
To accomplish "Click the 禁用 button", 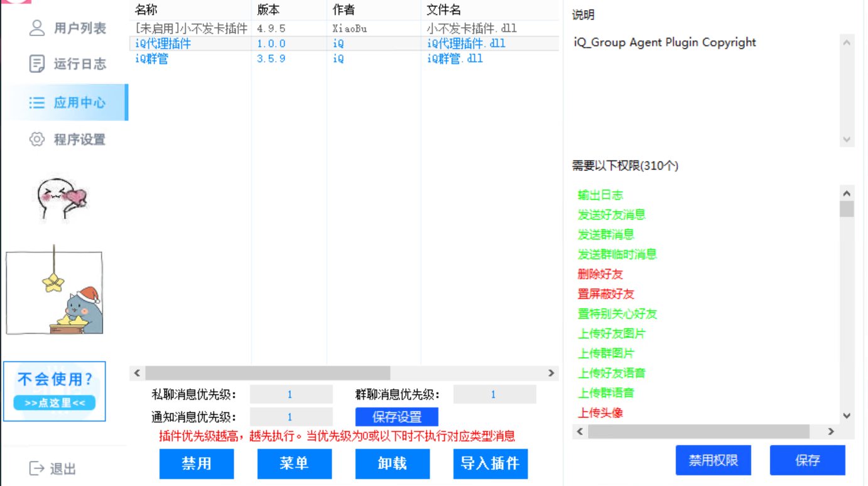I will (x=197, y=464).
